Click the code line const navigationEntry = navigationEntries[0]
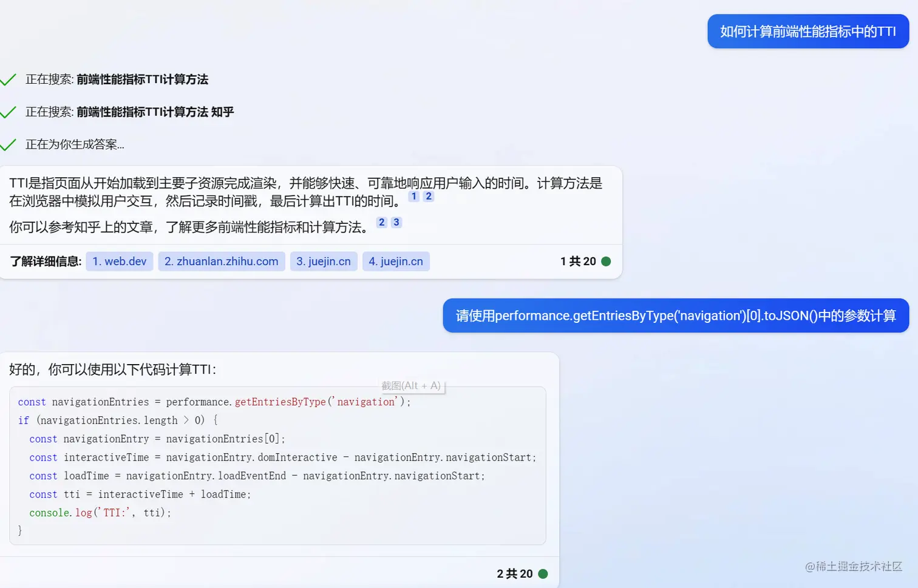Screen dimensions: 918x588 (157, 439)
